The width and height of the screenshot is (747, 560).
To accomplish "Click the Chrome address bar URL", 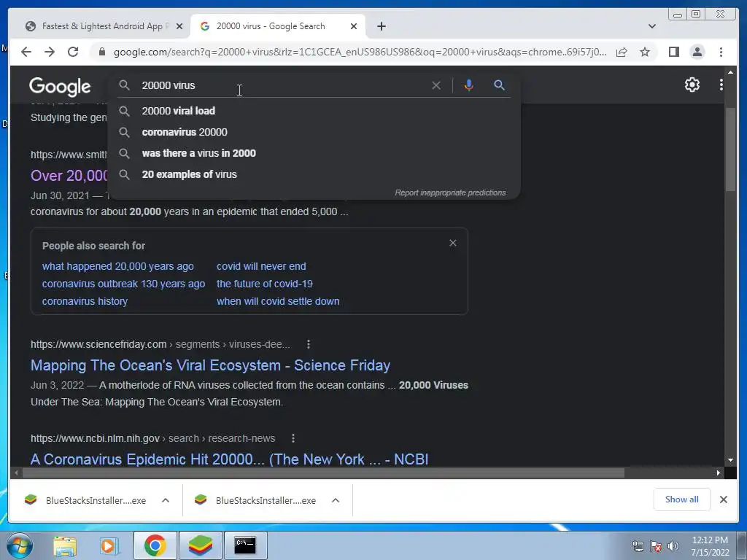I will coord(360,52).
